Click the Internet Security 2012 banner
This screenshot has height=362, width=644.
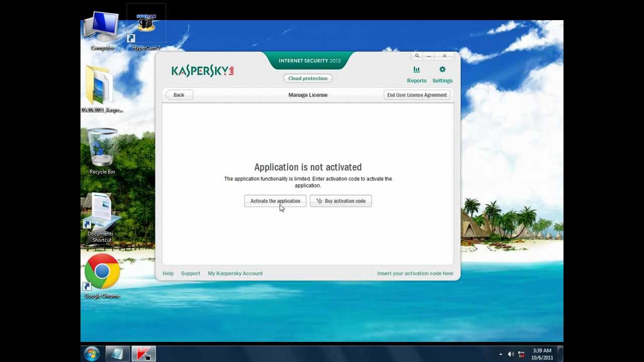click(x=309, y=61)
